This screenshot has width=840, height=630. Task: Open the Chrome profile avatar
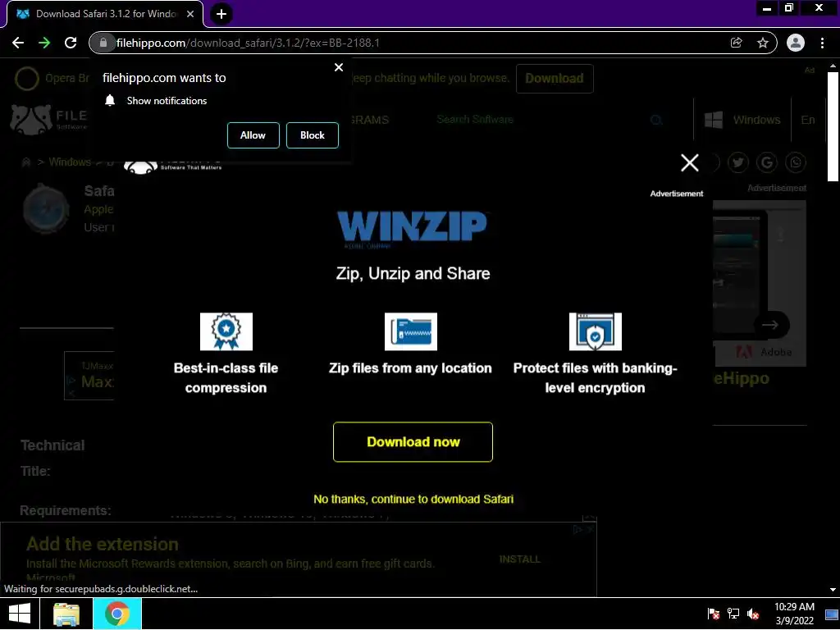coord(796,43)
